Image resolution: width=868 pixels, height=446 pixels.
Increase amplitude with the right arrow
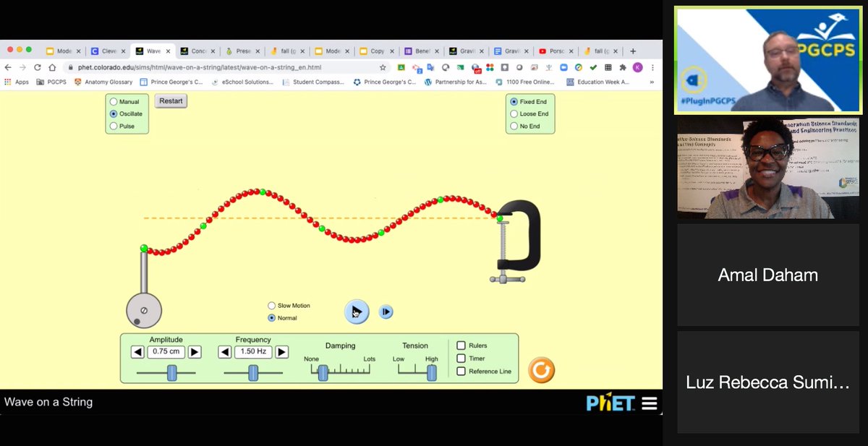[195, 352]
